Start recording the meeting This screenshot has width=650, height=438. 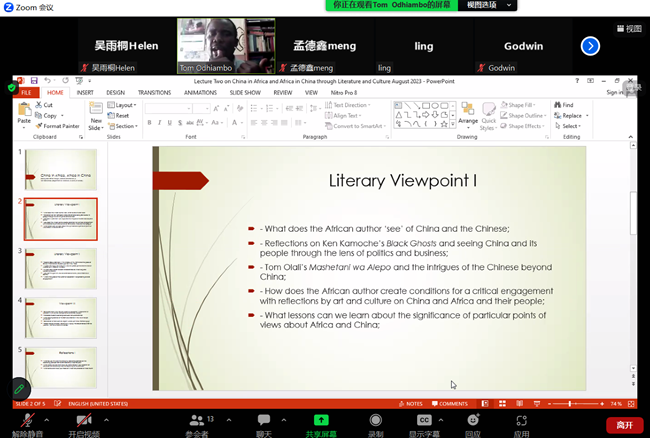(376, 422)
